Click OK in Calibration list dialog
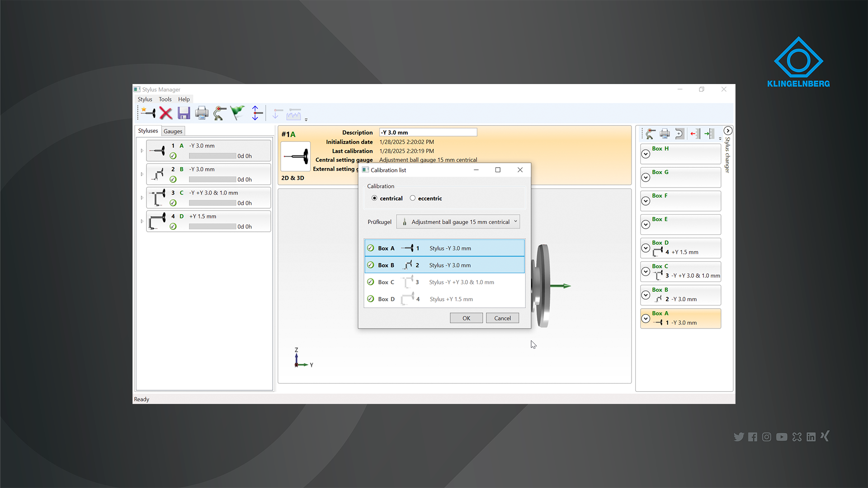868x488 pixels. 466,318
